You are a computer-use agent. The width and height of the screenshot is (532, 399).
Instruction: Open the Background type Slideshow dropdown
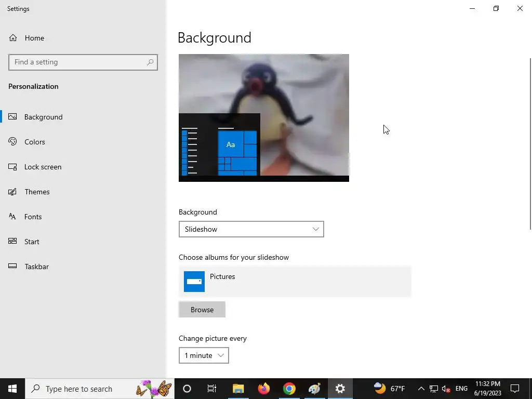251,229
